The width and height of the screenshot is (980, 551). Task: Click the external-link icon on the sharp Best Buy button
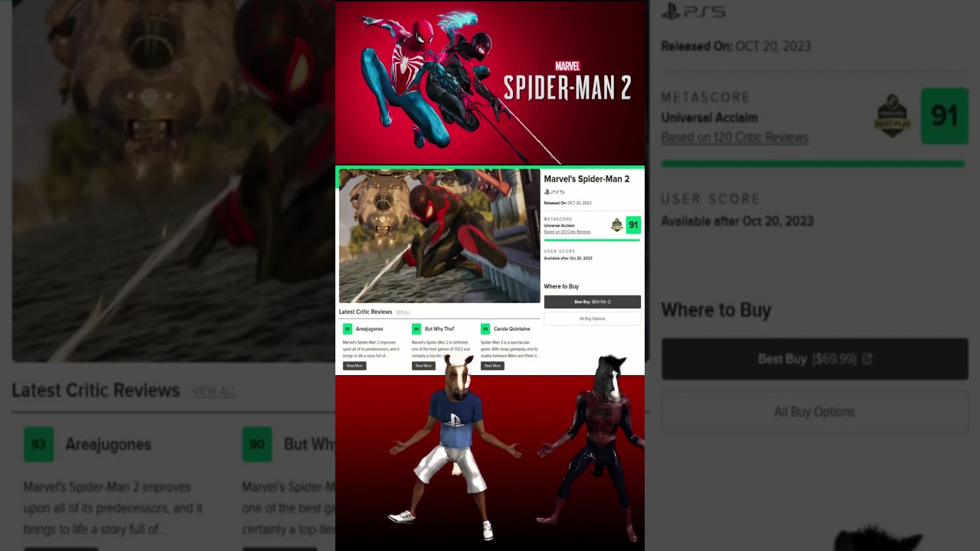click(x=609, y=302)
